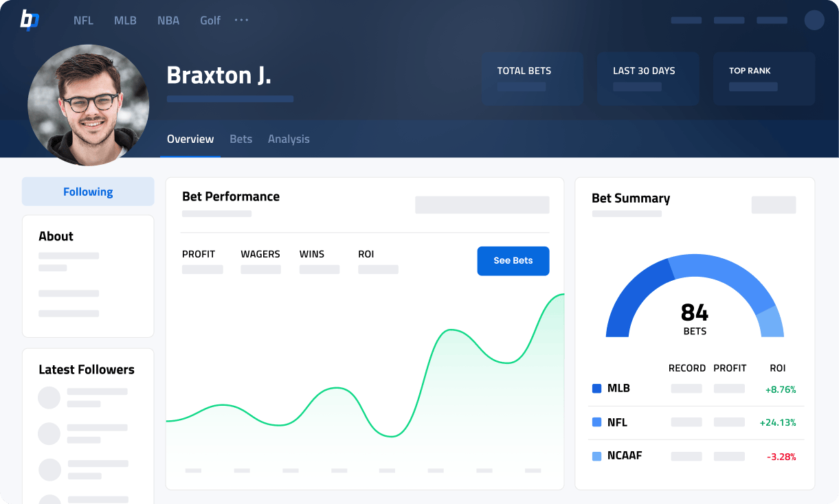The height and width of the screenshot is (504, 839).
Task: Toggle the Following button
Action: pyautogui.click(x=88, y=192)
